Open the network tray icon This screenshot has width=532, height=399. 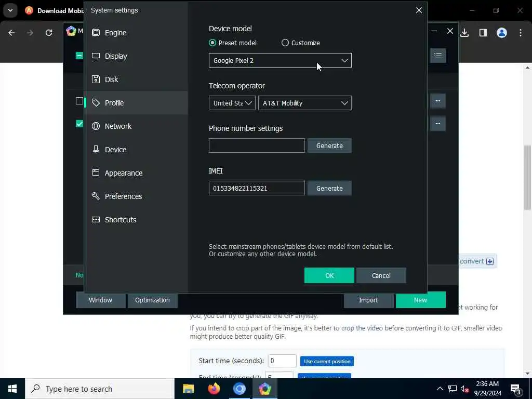coord(453,389)
